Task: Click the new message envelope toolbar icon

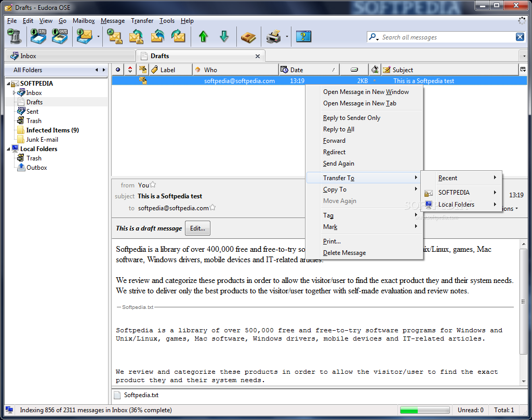Action: point(84,36)
